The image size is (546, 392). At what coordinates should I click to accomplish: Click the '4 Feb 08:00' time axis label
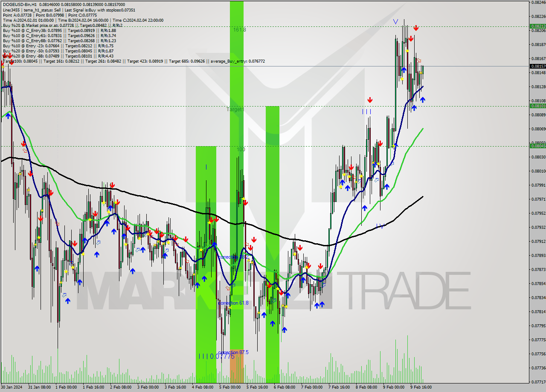203,387
